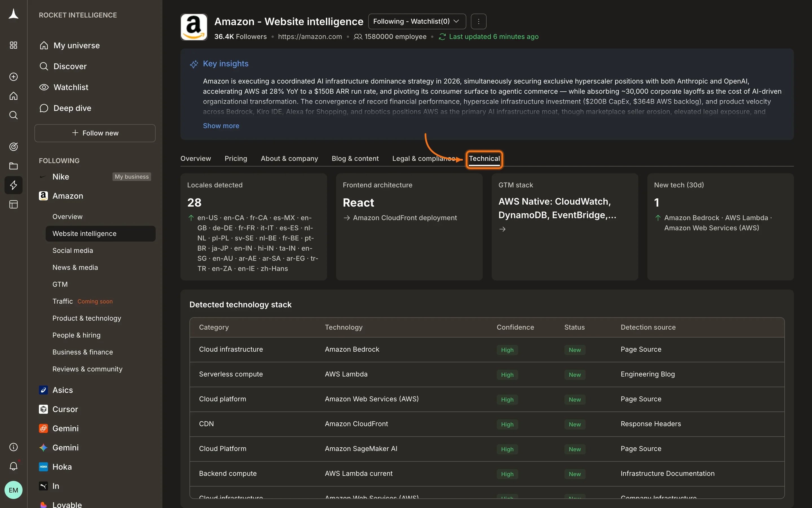Open the folder icon in left rail
Screen dimensions: 812x508
tap(14, 166)
